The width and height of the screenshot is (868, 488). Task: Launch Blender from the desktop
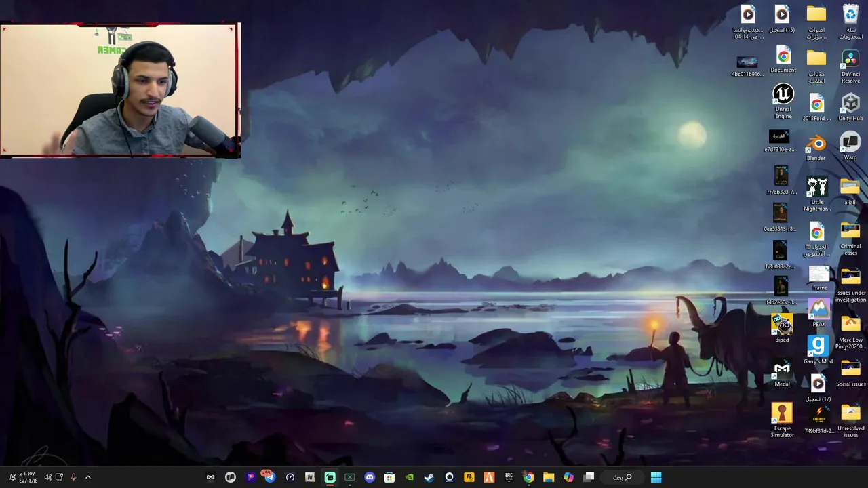click(x=816, y=148)
